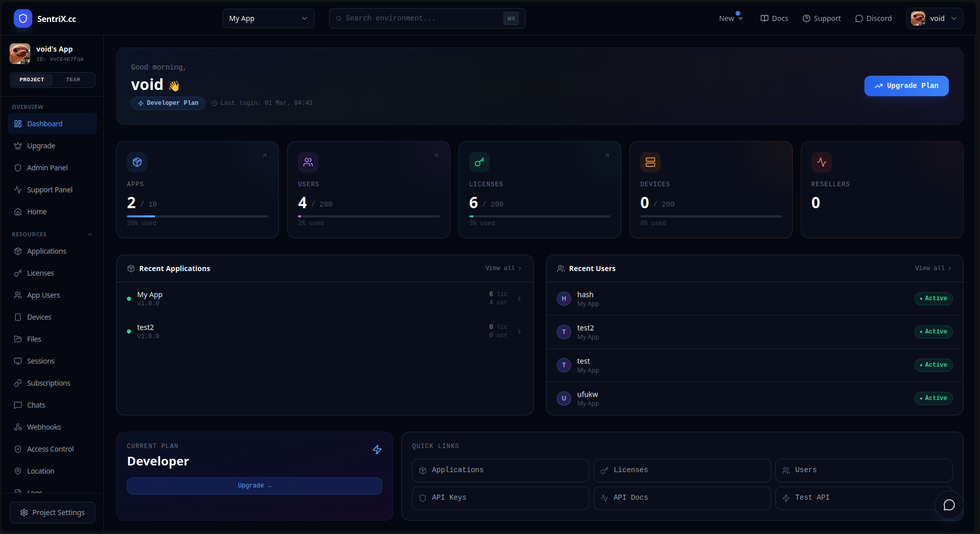Expand the void user account menu

[x=934, y=18]
